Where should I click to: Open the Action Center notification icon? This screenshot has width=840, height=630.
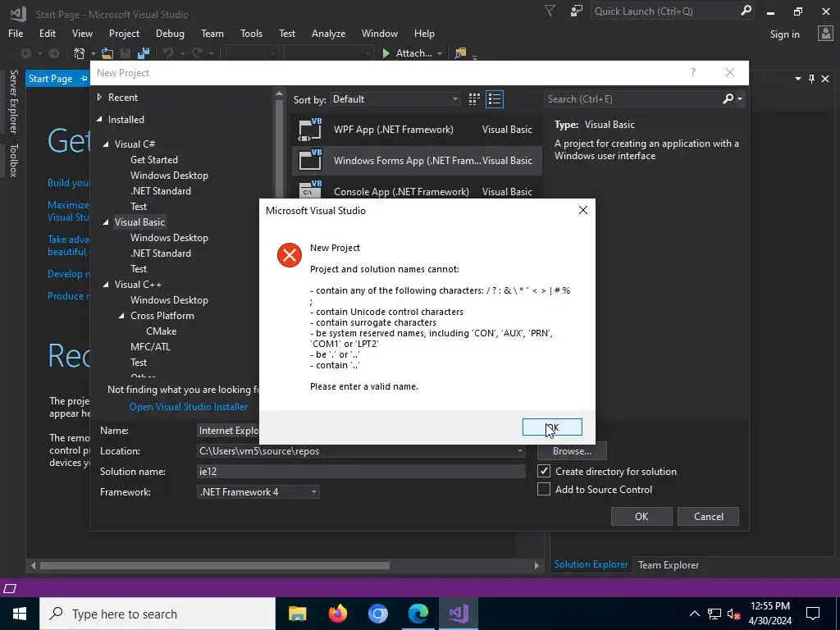(x=813, y=614)
